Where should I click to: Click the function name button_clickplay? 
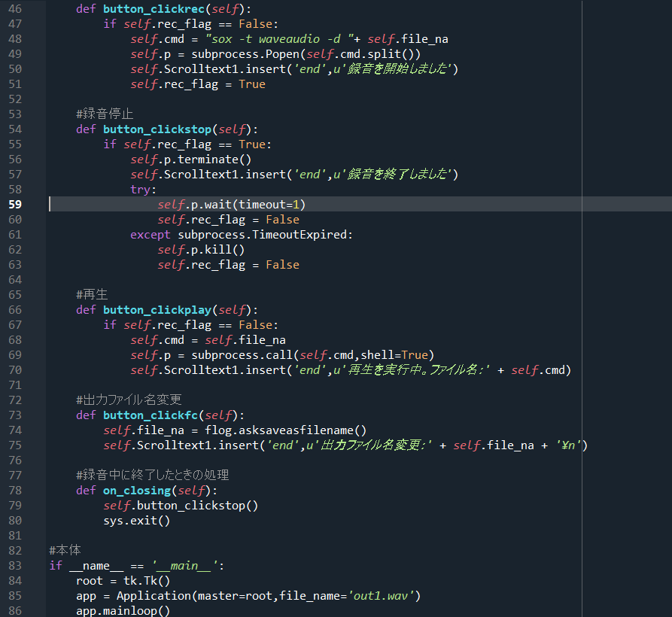pyautogui.click(x=157, y=310)
